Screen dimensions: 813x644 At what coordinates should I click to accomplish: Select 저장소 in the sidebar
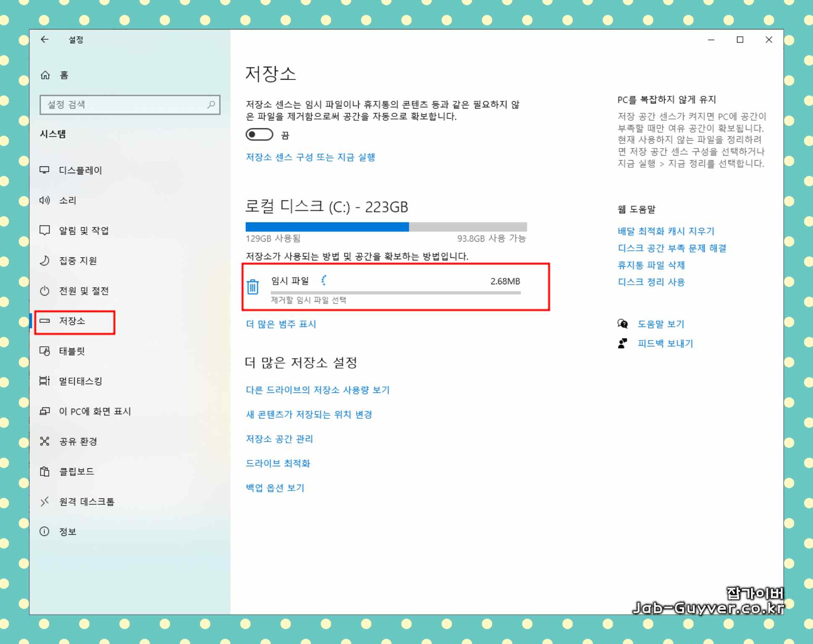click(72, 321)
